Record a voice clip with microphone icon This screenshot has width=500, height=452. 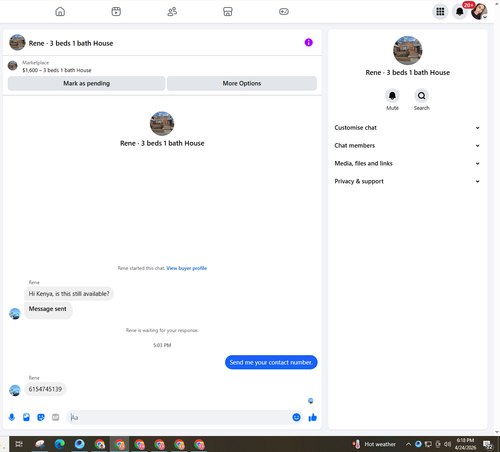[x=12, y=417]
